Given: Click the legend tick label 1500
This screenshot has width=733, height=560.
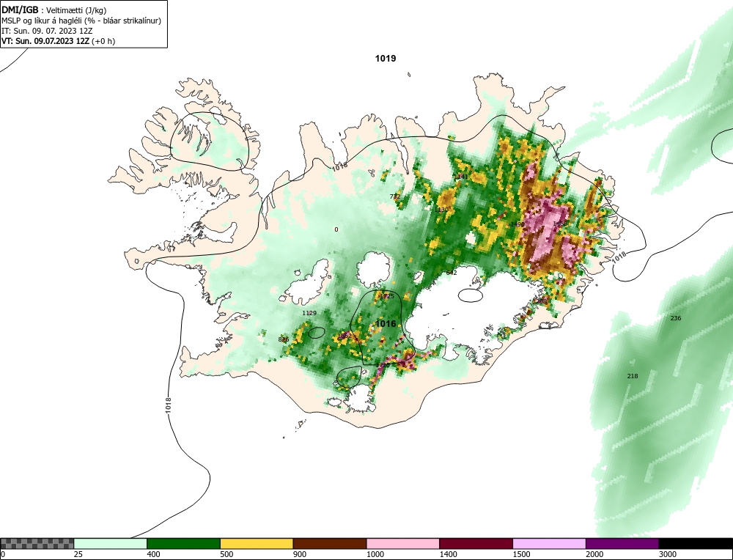Looking at the screenshot, I should [521, 554].
